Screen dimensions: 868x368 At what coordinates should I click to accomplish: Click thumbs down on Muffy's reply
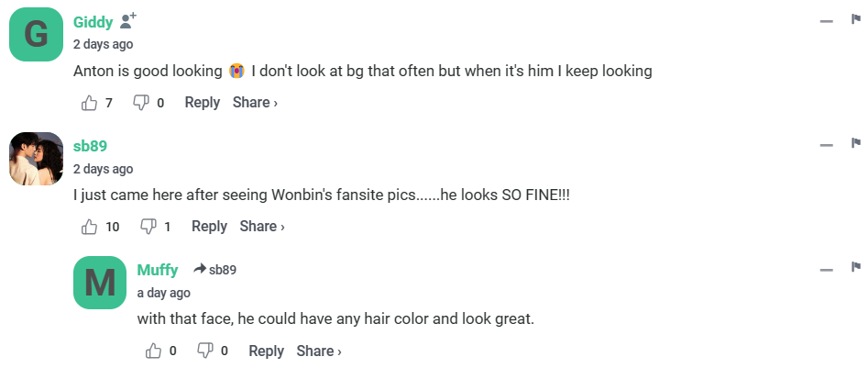click(205, 351)
